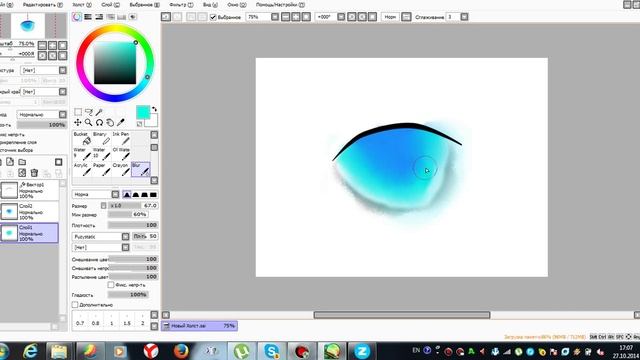The image size is (640, 360).
Task: Open the Фильтр menu
Action: [x=181, y=5]
